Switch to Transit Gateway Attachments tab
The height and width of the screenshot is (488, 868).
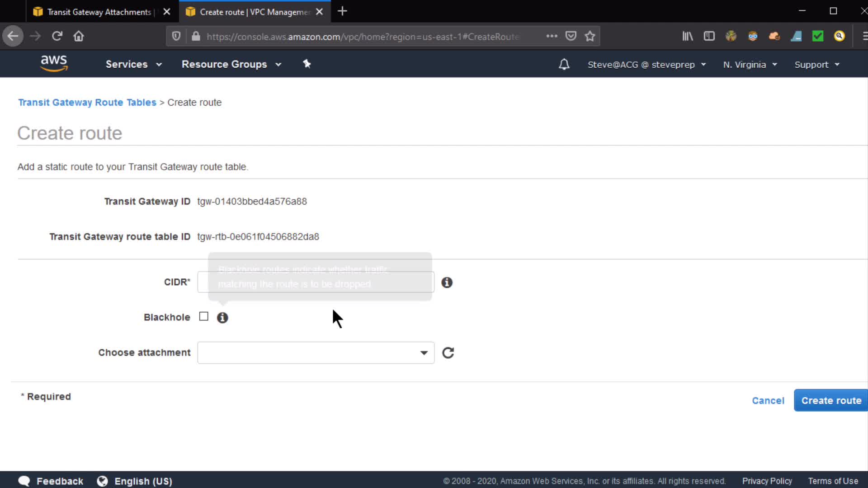(x=99, y=12)
